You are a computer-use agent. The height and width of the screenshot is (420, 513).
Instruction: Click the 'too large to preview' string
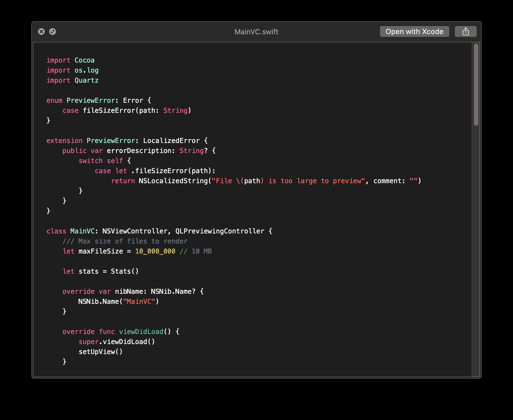click(x=321, y=181)
